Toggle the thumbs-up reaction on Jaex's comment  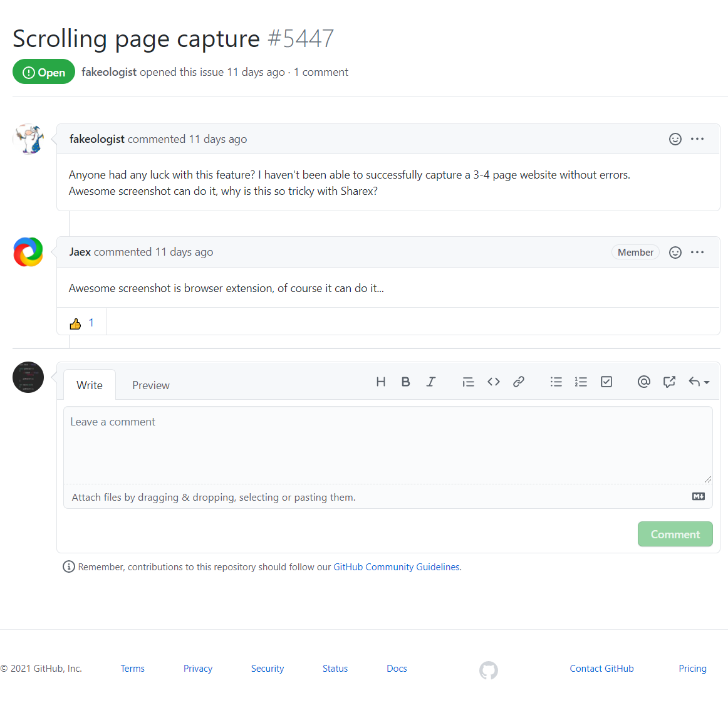coord(82,323)
